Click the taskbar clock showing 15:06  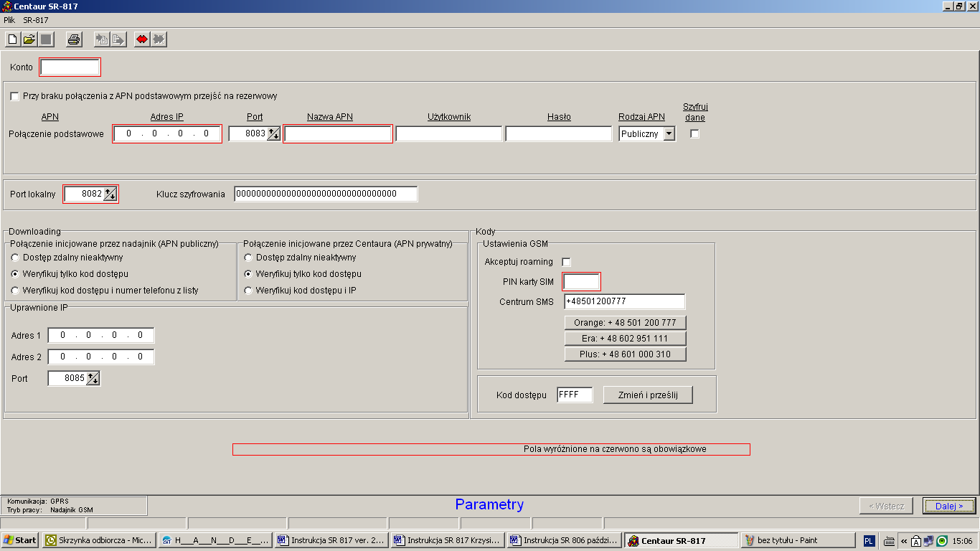[x=963, y=541]
